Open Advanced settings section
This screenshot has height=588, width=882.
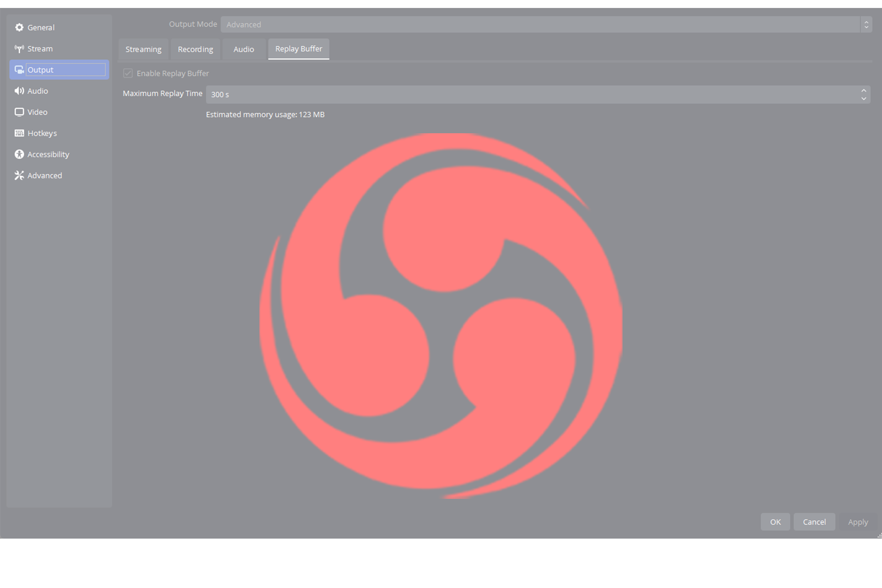tap(59, 176)
